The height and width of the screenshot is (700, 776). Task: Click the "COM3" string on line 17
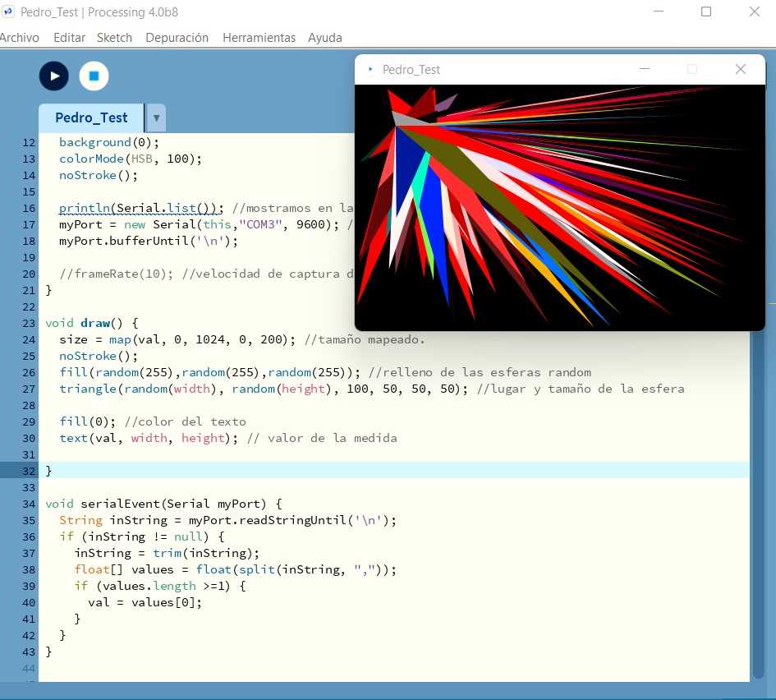(260, 224)
